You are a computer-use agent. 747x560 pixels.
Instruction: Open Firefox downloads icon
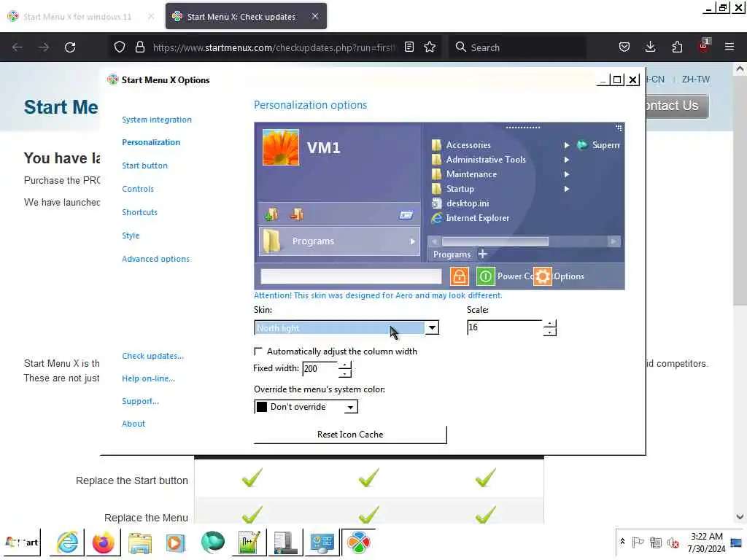(650, 47)
